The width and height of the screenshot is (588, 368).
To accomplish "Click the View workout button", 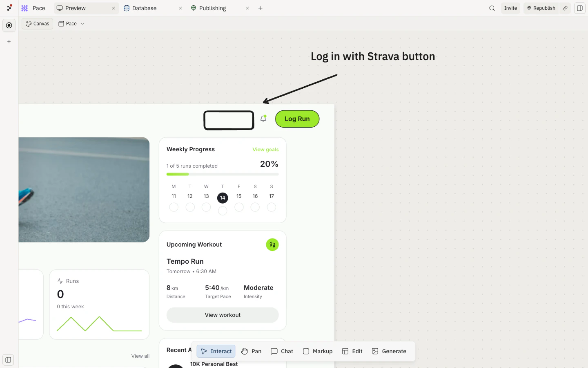I will (x=223, y=315).
